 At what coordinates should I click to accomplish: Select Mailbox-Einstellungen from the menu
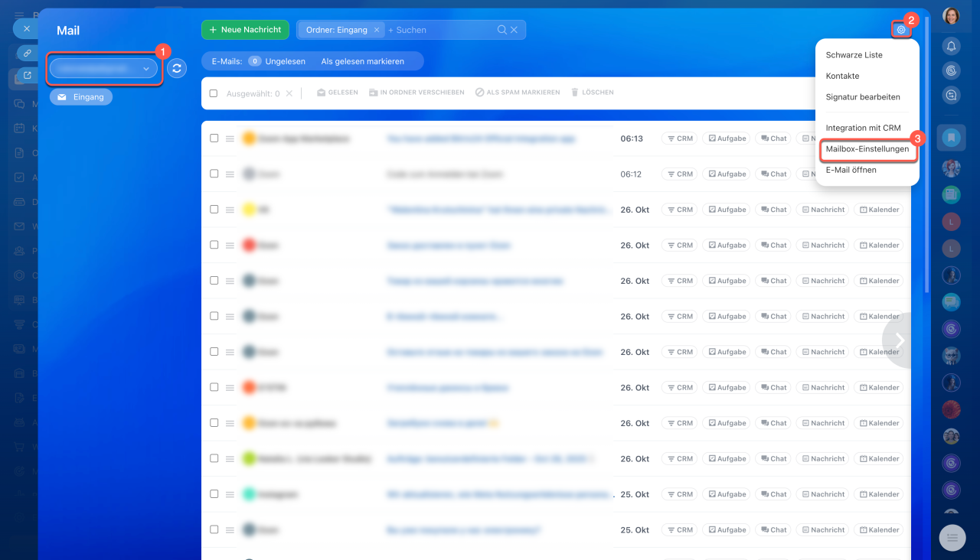point(867,149)
